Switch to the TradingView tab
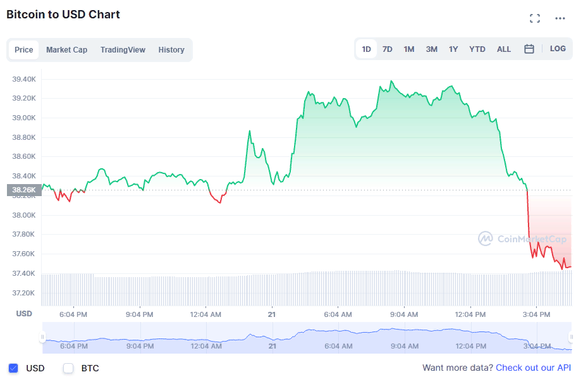The height and width of the screenshot is (384, 588). [123, 50]
